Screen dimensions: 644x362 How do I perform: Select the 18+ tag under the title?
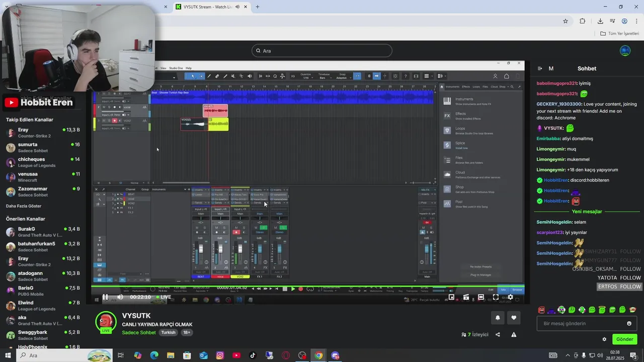187,333
